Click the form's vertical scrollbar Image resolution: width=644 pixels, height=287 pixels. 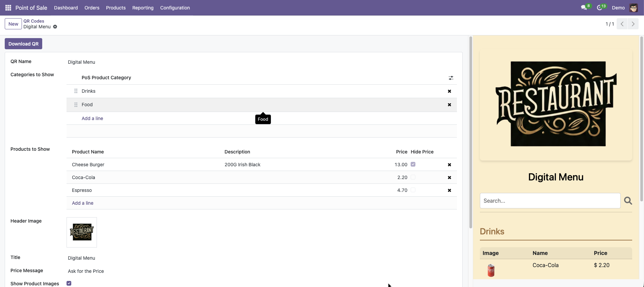click(470, 132)
